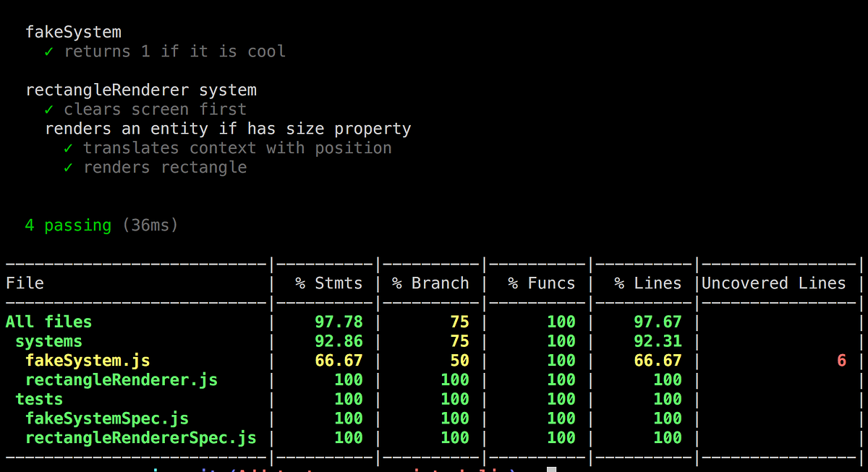The width and height of the screenshot is (868, 472).
Task: Open the fakeSystemSpec.js coverage entry
Action: click(x=107, y=418)
